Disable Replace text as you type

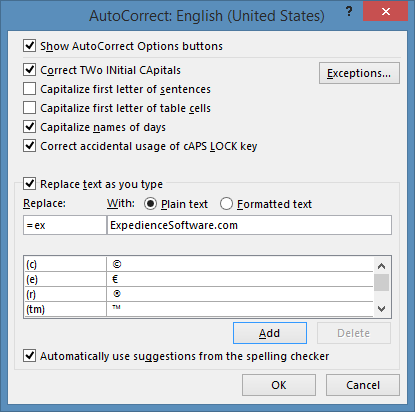(x=30, y=184)
